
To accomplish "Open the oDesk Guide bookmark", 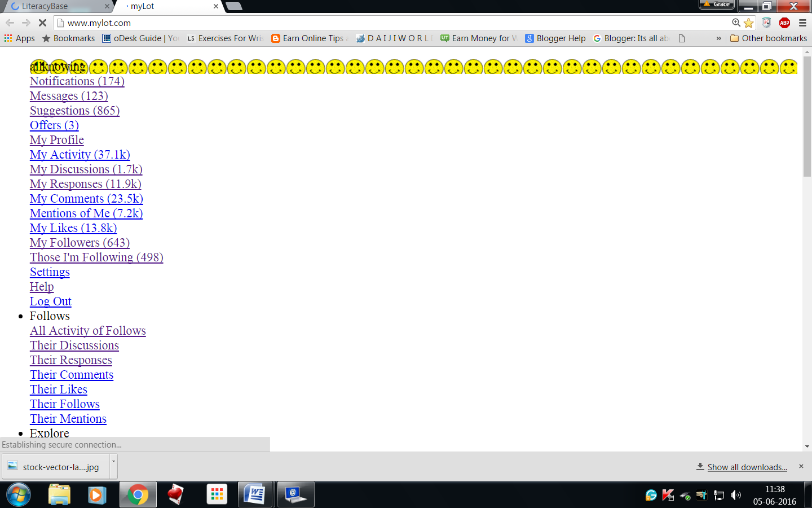I will coord(140,38).
